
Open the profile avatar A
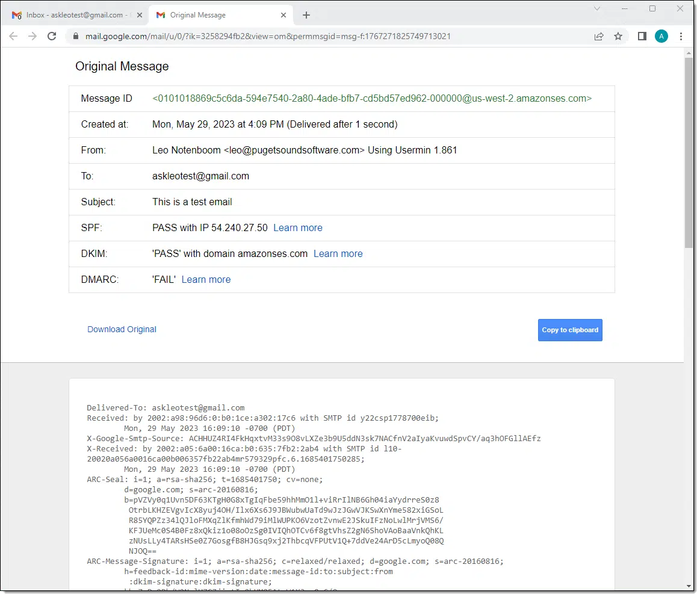tap(661, 36)
